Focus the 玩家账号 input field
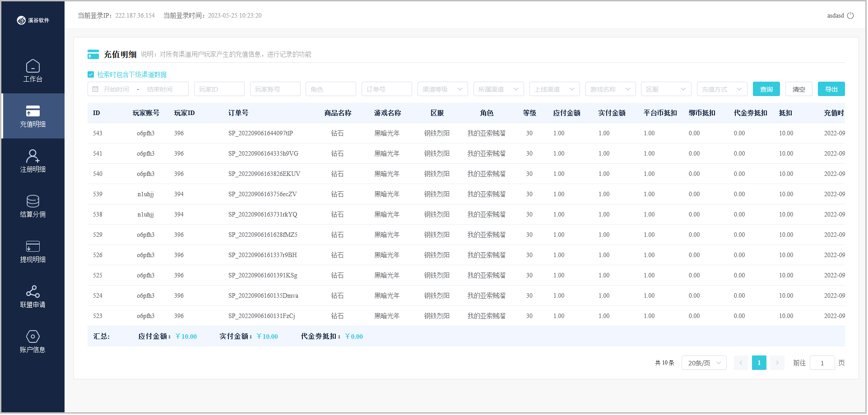This screenshot has height=415, width=868. (x=275, y=89)
